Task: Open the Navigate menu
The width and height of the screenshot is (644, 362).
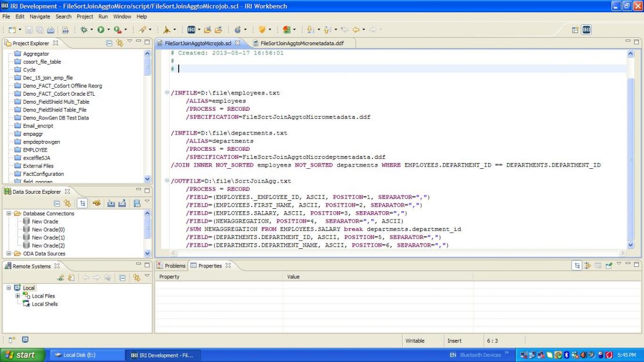Action: tap(40, 16)
